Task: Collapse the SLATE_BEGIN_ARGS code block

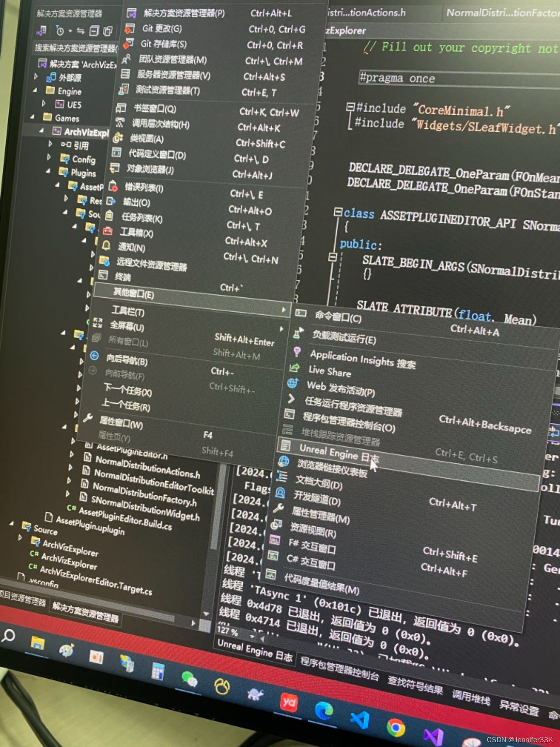Action: pos(332,257)
